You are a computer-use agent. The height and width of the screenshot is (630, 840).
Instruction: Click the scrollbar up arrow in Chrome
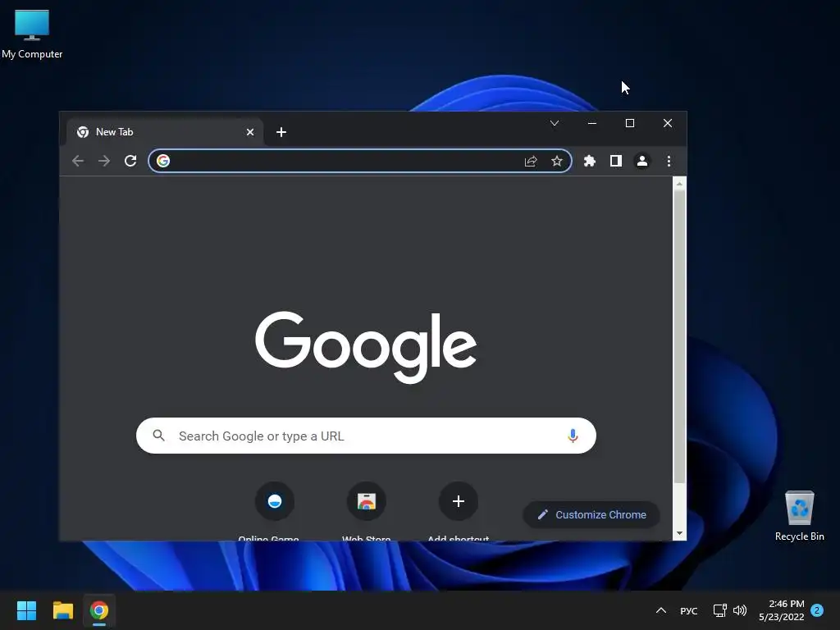pos(679,184)
